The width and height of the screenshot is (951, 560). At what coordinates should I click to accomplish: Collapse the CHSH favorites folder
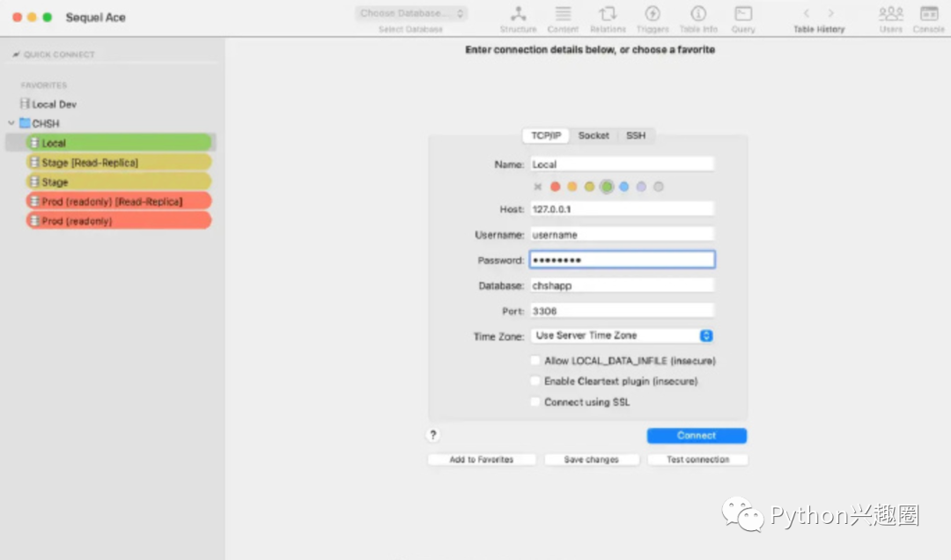pyautogui.click(x=11, y=123)
